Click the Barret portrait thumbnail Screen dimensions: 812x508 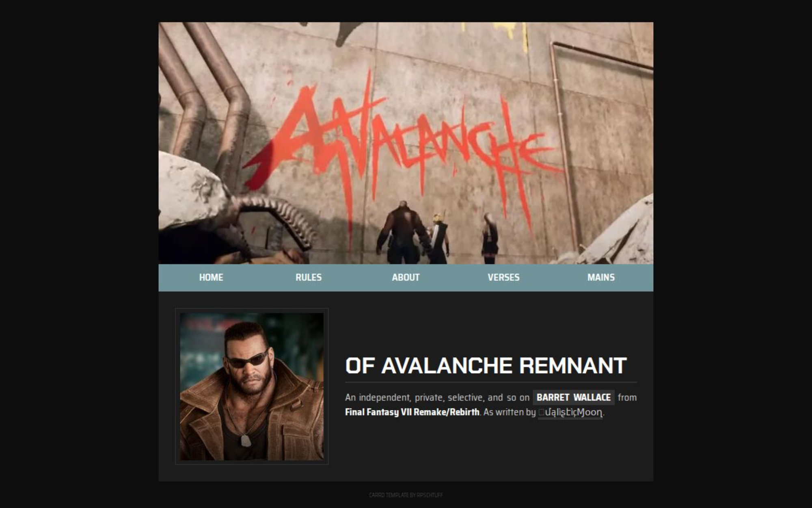(x=252, y=386)
